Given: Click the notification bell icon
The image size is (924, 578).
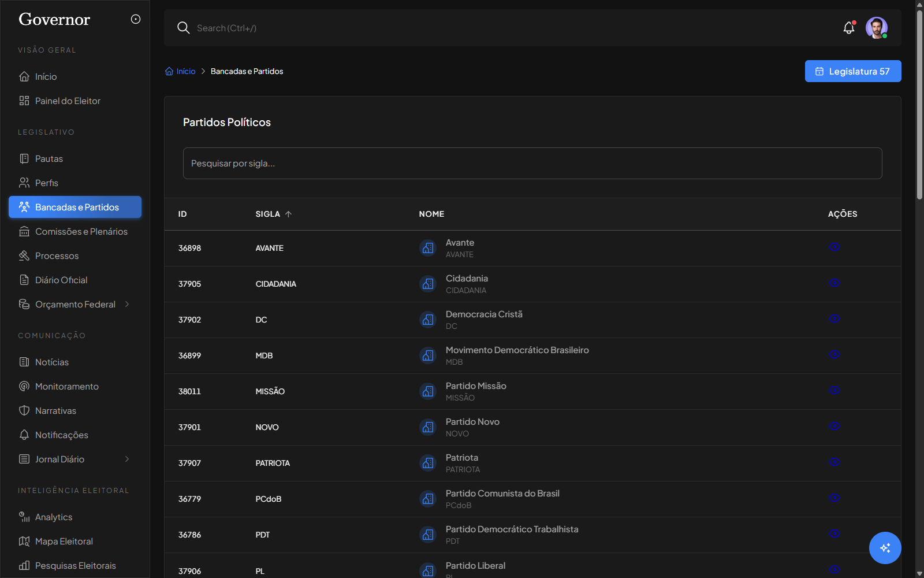Looking at the screenshot, I should pos(849,28).
